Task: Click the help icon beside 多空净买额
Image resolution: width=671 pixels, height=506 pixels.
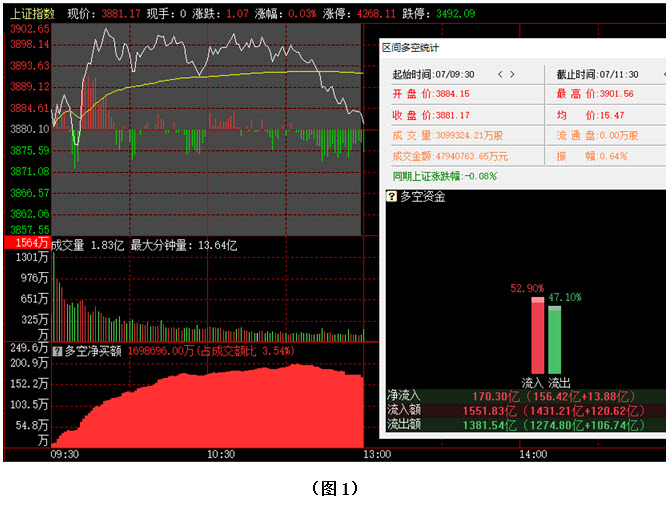Action: coord(57,351)
